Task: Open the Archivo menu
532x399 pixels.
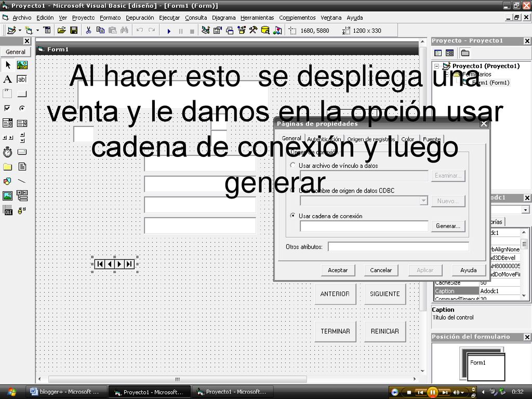Action: (x=22, y=18)
